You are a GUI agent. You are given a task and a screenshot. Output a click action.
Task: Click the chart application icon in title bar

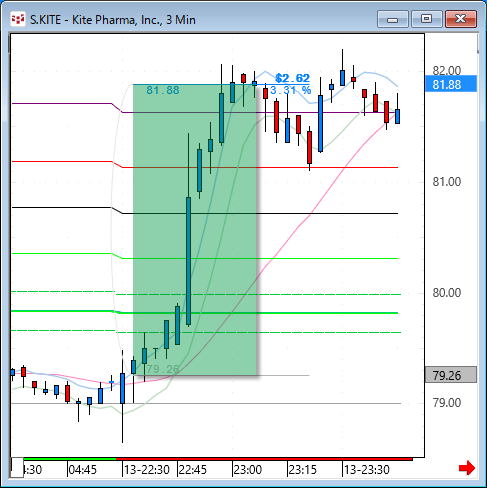tap(18, 19)
